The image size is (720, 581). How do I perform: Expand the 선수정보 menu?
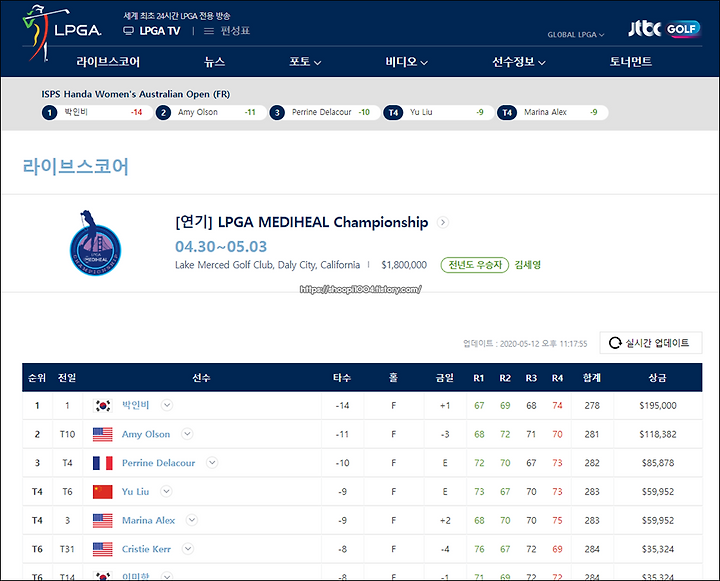click(x=519, y=62)
